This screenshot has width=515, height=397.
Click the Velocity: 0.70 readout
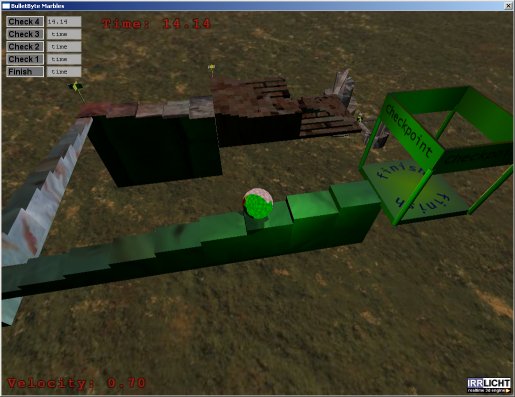pyautogui.click(x=76, y=383)
